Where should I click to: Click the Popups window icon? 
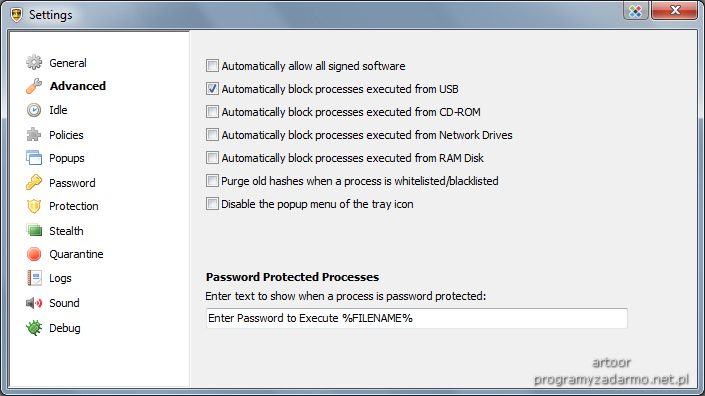pos(34,158)
